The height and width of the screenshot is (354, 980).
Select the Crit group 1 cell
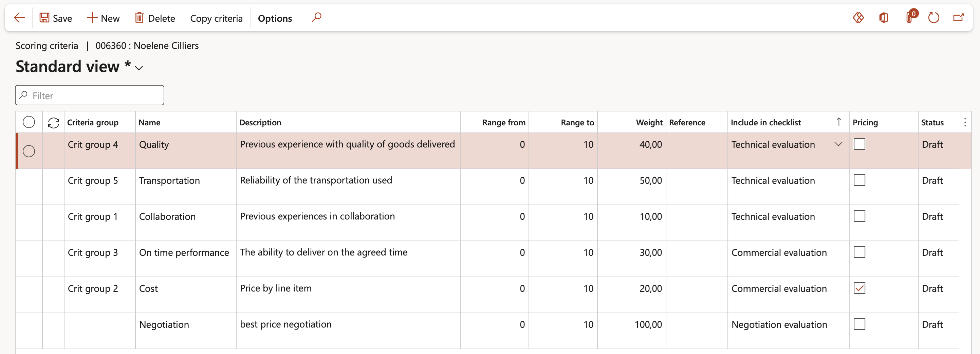point(100,223)
